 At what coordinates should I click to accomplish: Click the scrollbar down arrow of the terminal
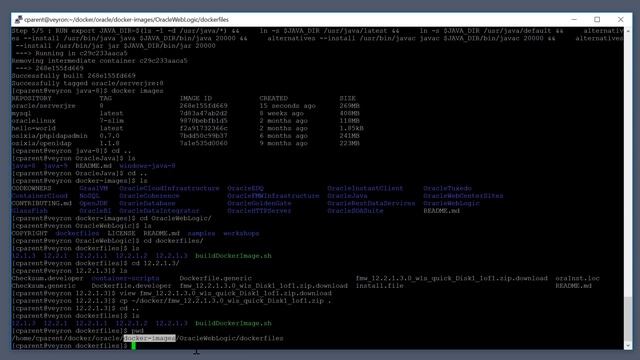pyautogui.click(x=628, y=345)
